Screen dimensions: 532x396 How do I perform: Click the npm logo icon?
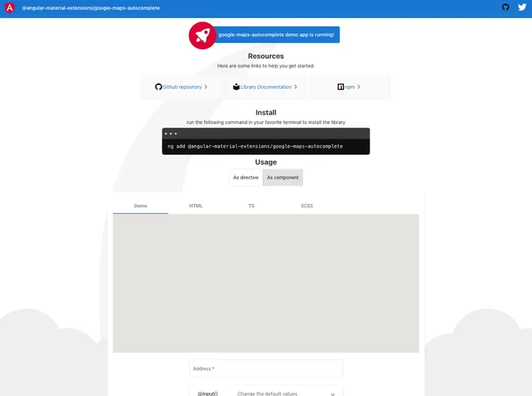[341, 87]
